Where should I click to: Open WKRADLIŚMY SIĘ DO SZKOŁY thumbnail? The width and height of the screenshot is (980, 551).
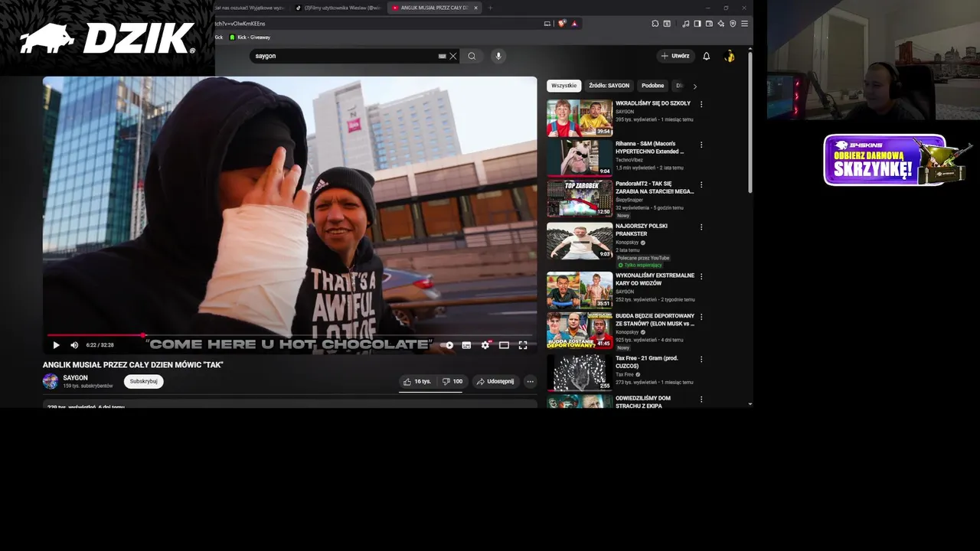580,118
